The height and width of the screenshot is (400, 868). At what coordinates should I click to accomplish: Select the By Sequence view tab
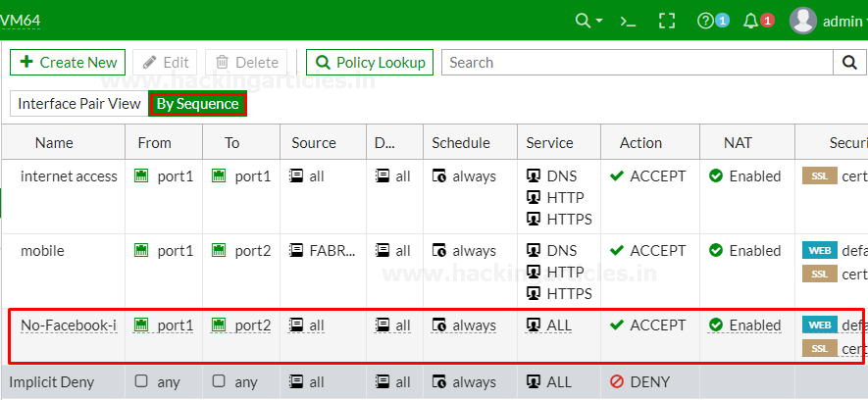pos(197,104)
